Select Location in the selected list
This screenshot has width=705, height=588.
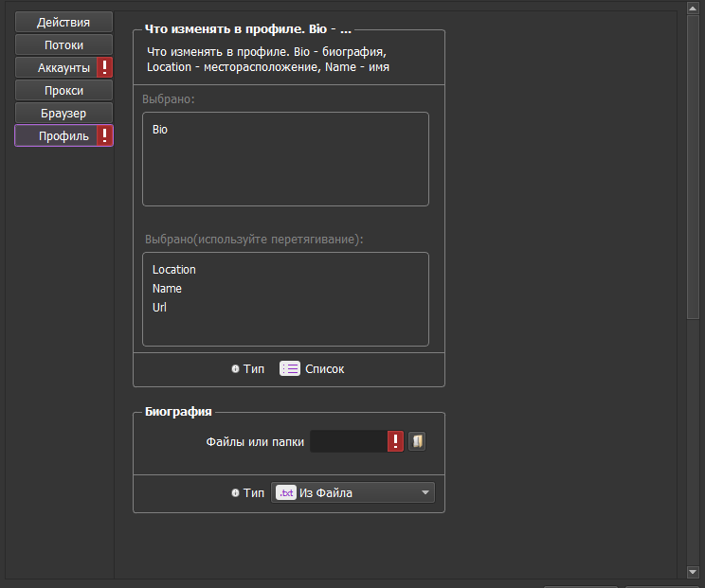click(174, 270)
